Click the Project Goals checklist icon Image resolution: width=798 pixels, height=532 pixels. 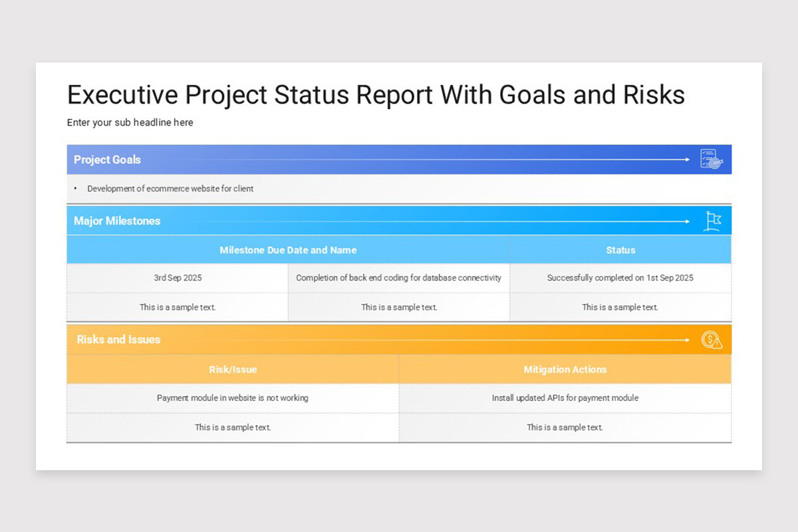click(x=711, y=160)
